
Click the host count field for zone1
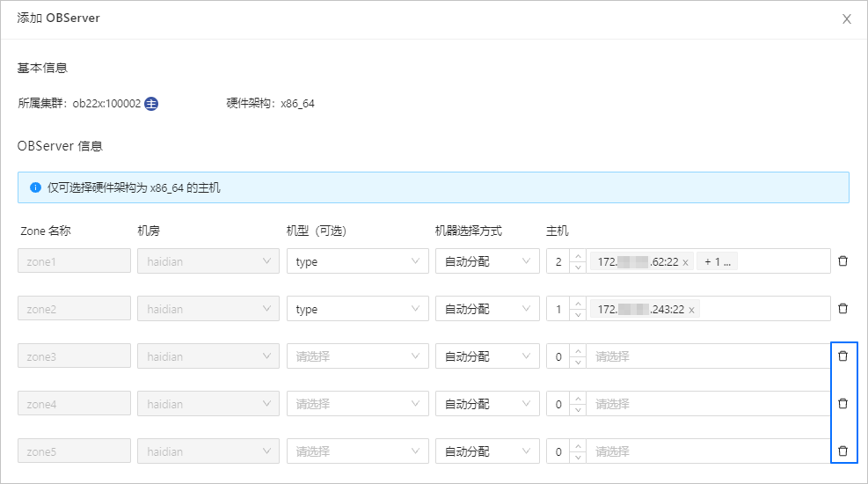click(x=558, y=261)
